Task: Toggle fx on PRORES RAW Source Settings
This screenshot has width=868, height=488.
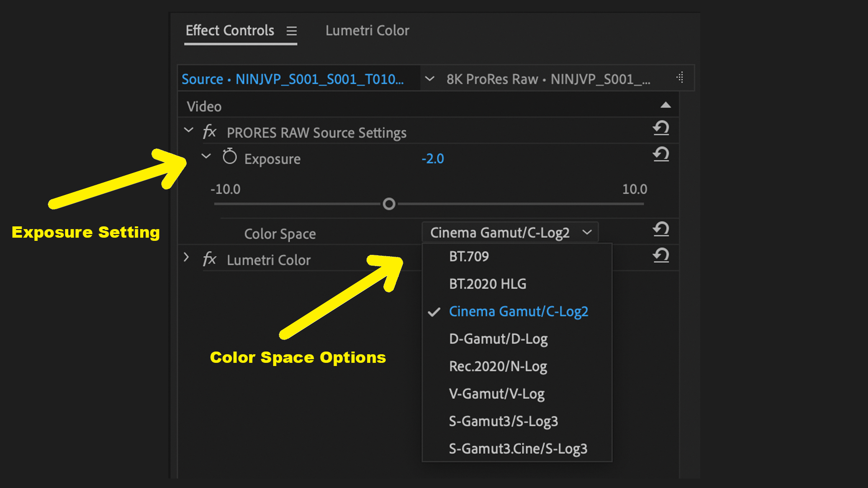Action: pyautogui.click(x=209, y=132)
